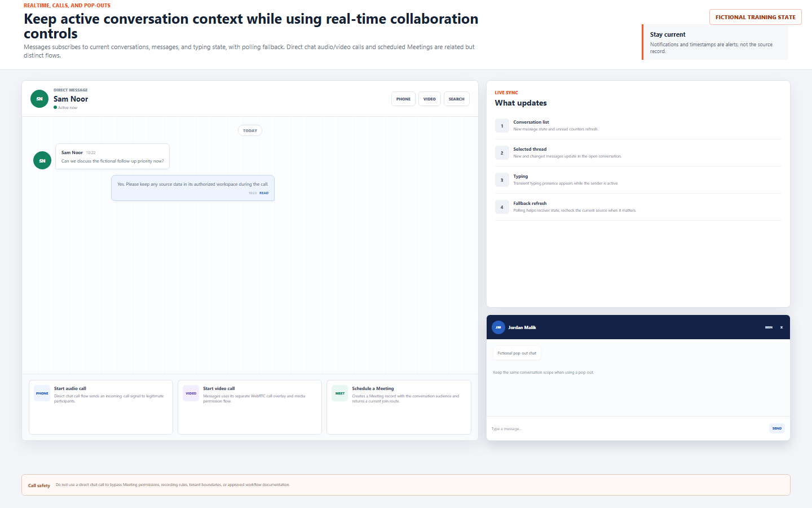Screen dimensions: 812x508
Task: Select the Schedule a Meeting card title
Action: 373,388
